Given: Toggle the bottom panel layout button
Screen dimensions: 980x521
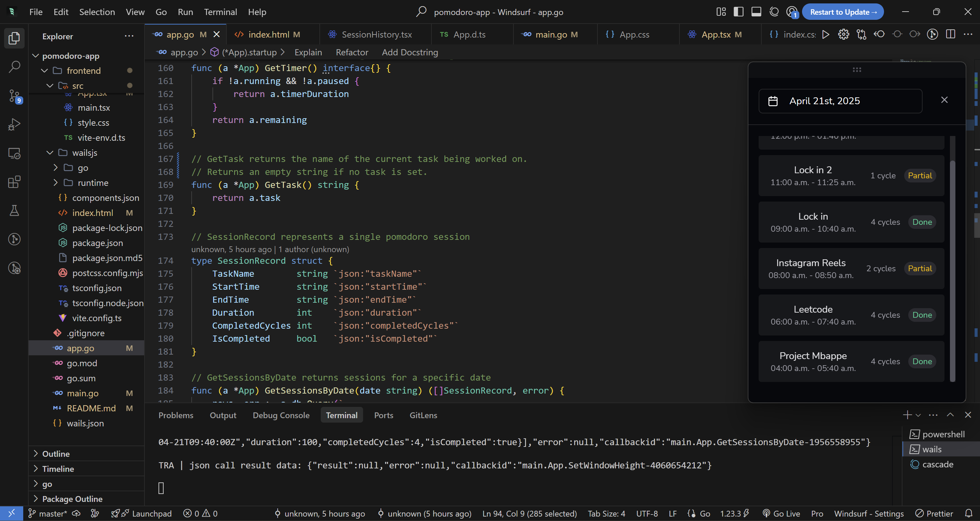Looking at the screenshot, I should click(x=756, y=12).
